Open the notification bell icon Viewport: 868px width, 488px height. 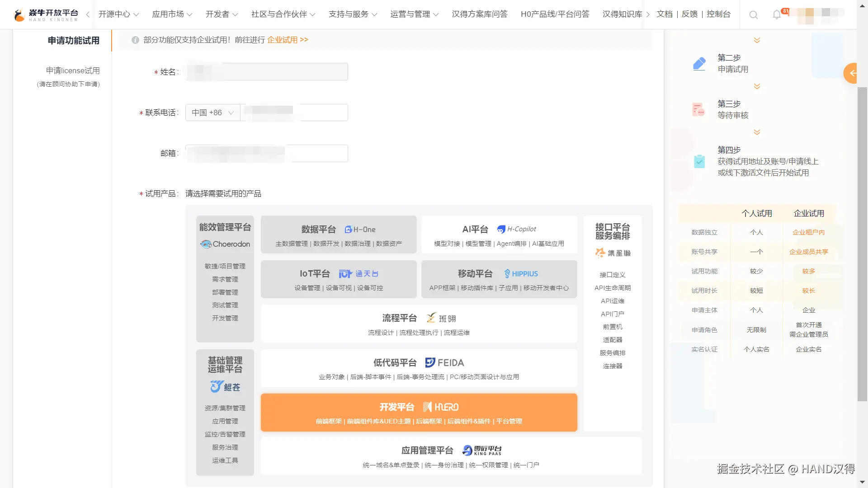[777, 14]
